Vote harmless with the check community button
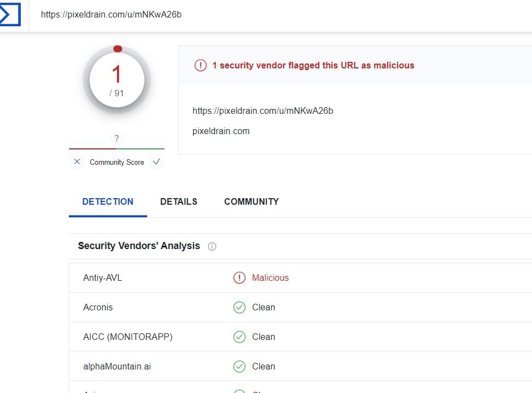This screenshot has width=532, height=393. [x=156, y=161]
